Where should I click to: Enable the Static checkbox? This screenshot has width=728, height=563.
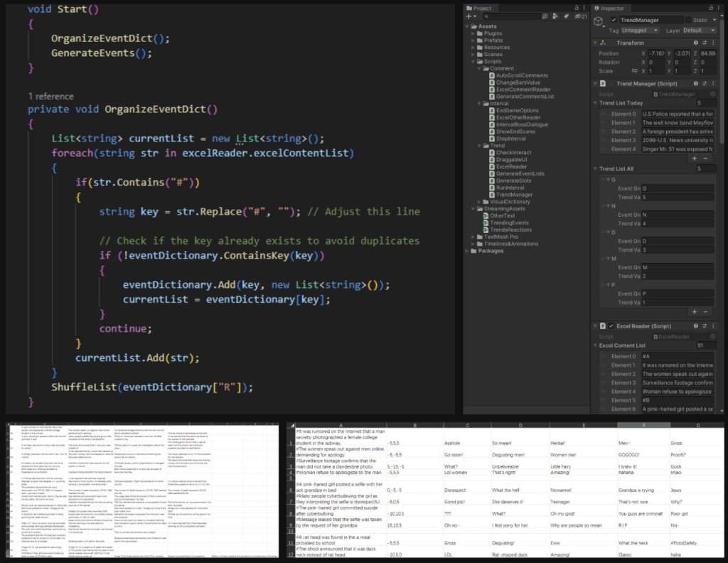click(x=688, y=20)
